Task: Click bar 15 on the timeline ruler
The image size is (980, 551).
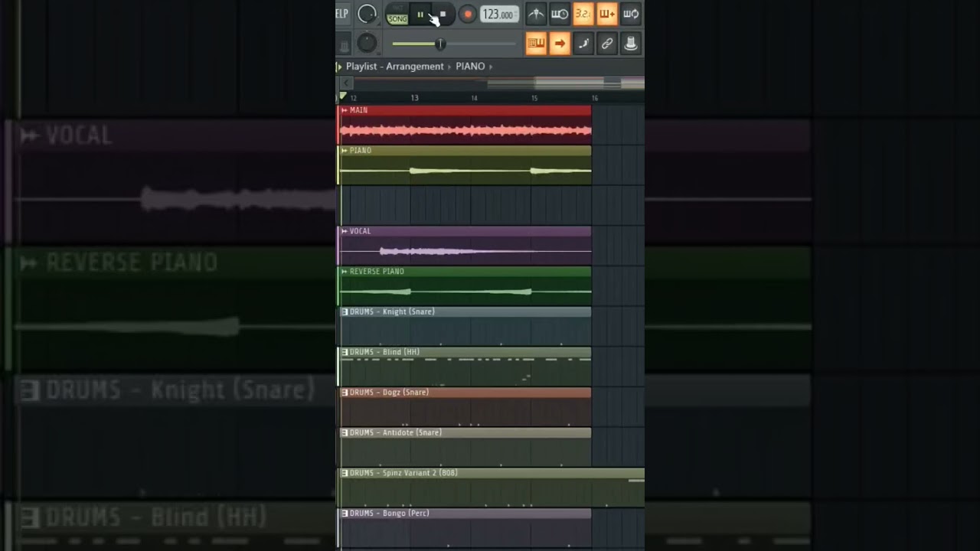Action: pyautogui.click(x=534, y=98)
